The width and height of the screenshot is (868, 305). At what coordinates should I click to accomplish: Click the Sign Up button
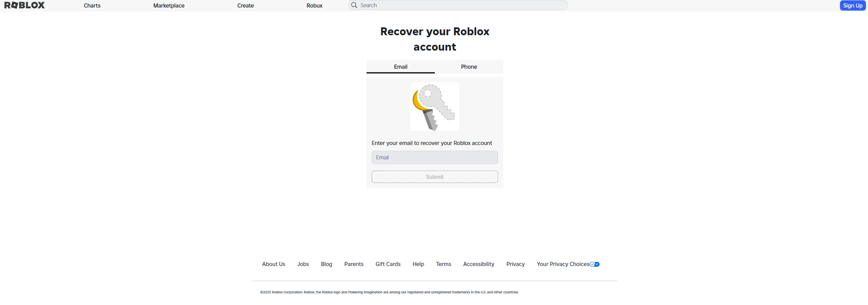pos(853,5)
